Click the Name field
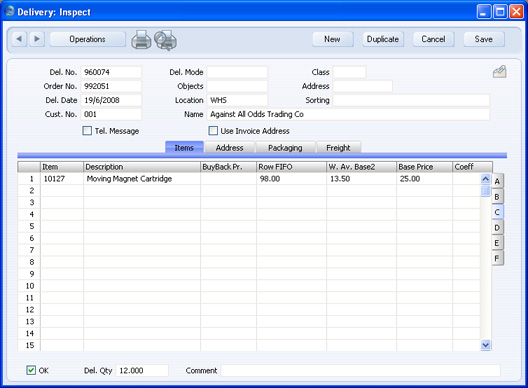 pyautogui.click(x=348, y=114)
